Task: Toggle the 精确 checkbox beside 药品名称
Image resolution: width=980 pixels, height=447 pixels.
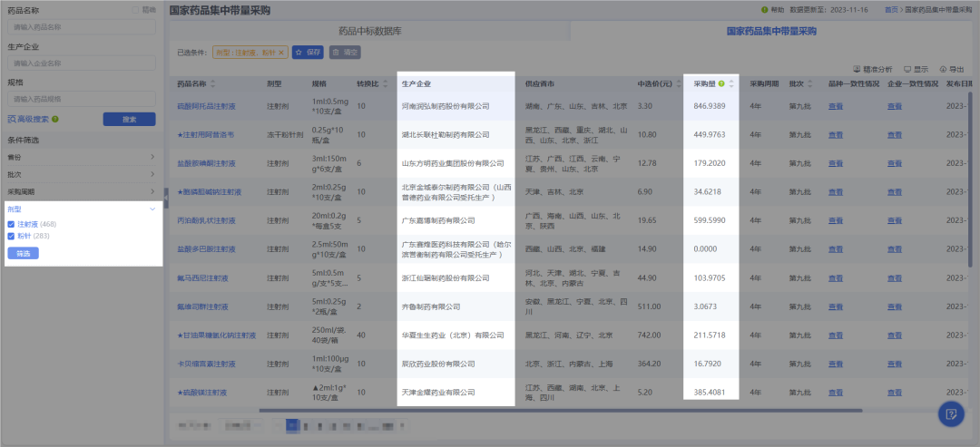Action: [x=136, y=10]
